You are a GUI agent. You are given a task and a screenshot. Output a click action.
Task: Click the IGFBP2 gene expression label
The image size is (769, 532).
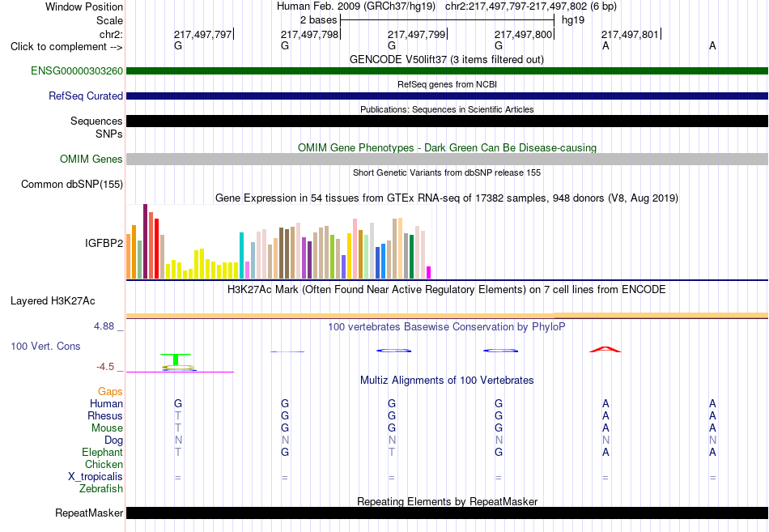pyautogui.click(x=104, y=243)
